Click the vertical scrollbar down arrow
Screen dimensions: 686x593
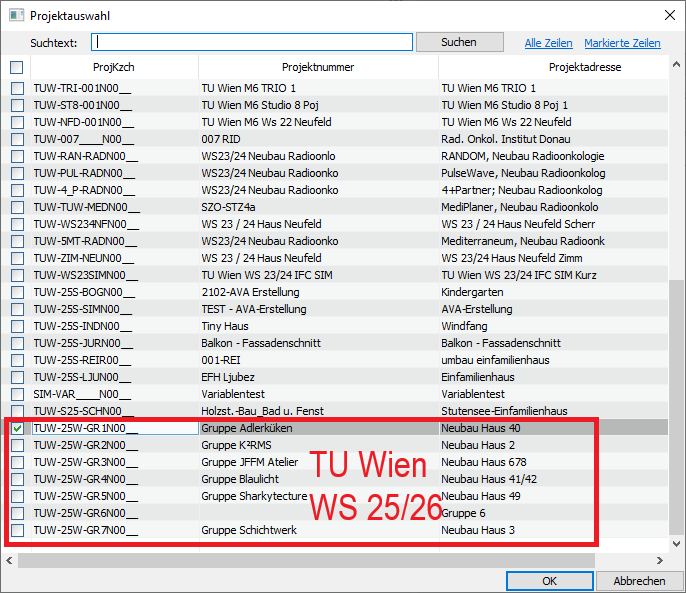tap(677, 543)
